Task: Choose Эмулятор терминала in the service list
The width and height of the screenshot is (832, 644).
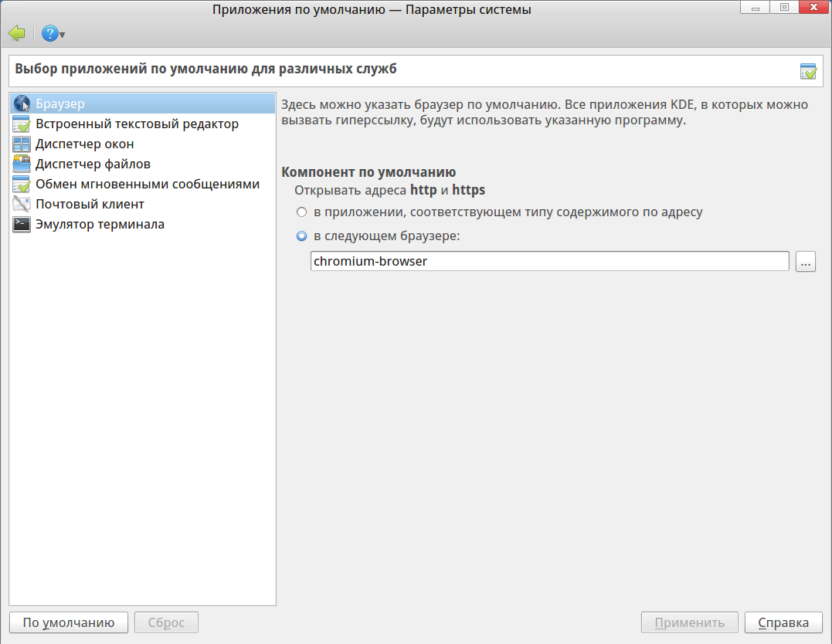Action: [100, 224]
